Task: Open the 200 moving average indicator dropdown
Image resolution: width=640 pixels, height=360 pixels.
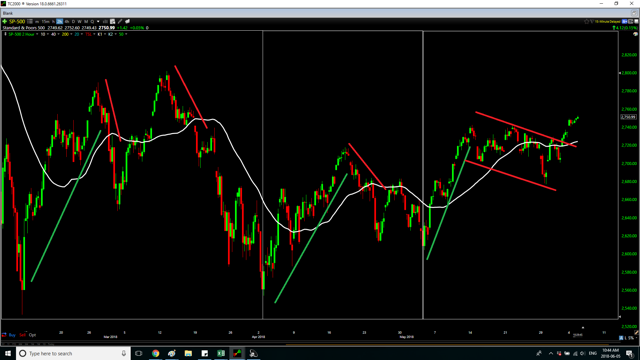Action: pos(71,34)
